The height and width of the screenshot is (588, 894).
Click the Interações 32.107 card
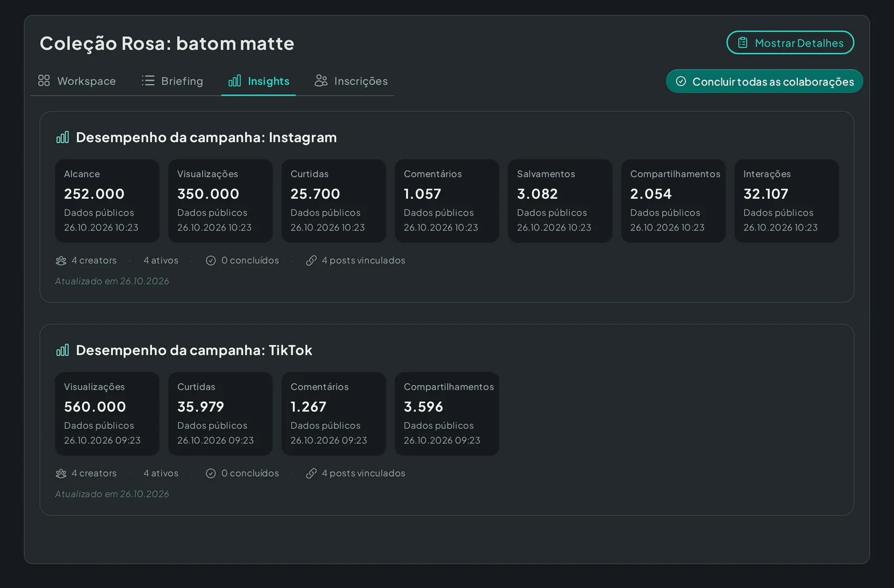coord(787,201)
